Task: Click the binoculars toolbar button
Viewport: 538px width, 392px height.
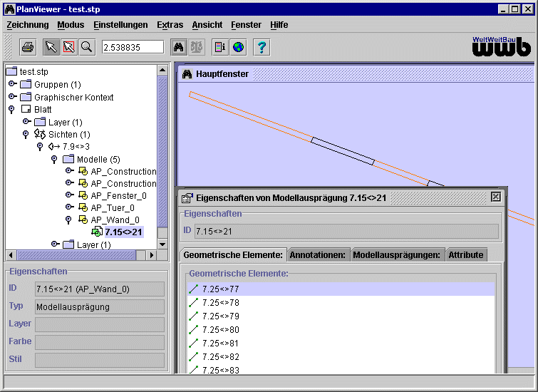Action: (x=179, y=47)
